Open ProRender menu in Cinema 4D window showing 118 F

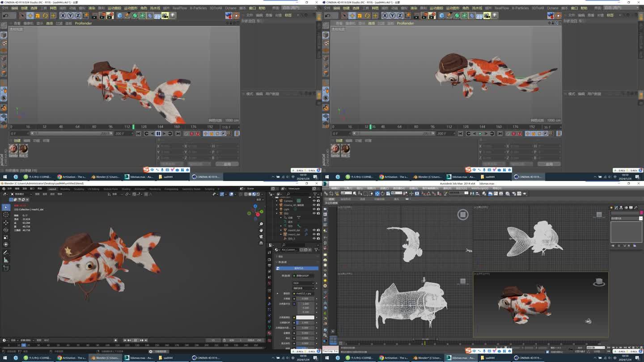point(83,23)
